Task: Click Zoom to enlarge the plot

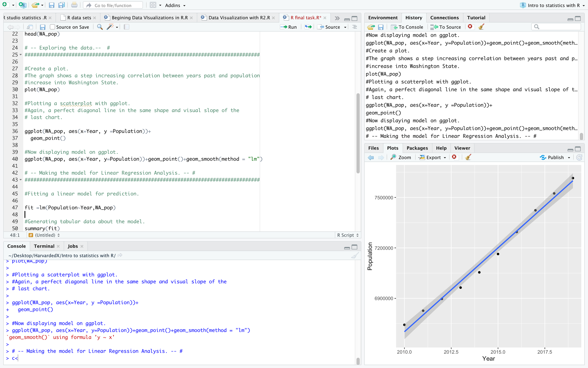Action: point(401,158)
